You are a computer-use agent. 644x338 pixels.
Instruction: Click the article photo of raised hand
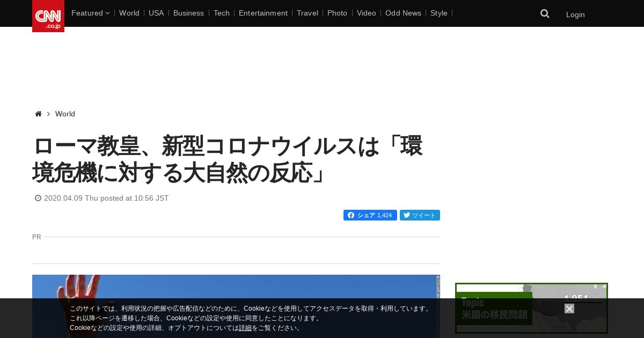[x=236, y=306]
